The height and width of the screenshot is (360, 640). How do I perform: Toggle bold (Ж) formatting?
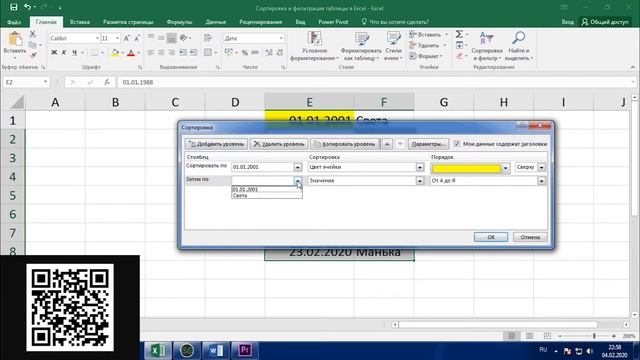[x=54, y=53]
